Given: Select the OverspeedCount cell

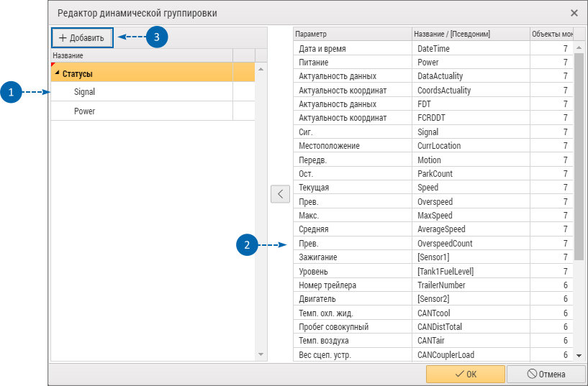Looking at the screenshot, I should (471, 244).
